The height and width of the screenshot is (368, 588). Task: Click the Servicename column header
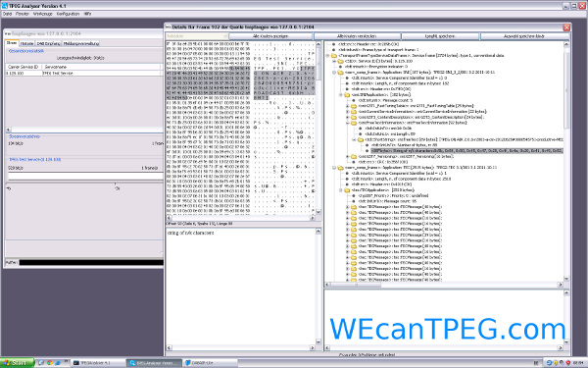tap(102, 67)
